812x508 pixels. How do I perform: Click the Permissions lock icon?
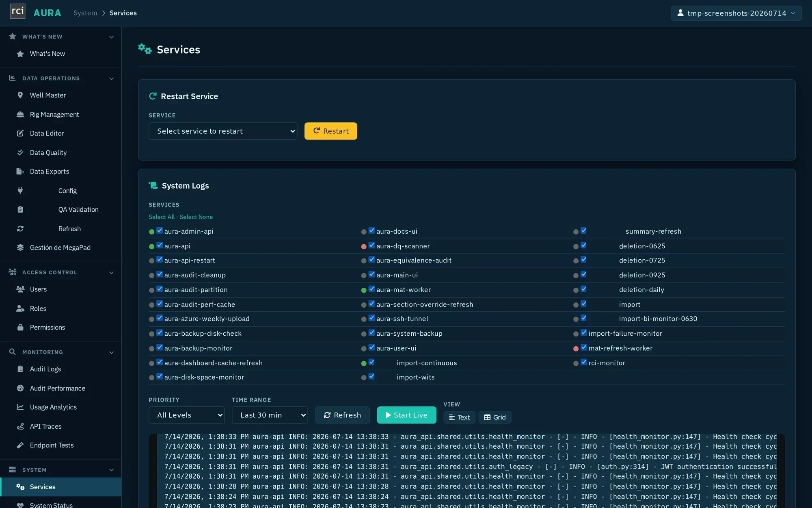pyautogui.click(x=20, y=327)
